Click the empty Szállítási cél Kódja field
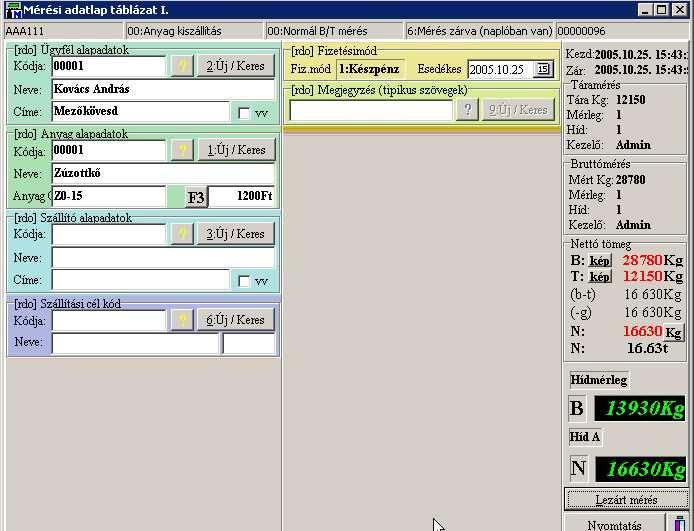The height and width of the screenshot is (531, 694). (x=108, y=320)
